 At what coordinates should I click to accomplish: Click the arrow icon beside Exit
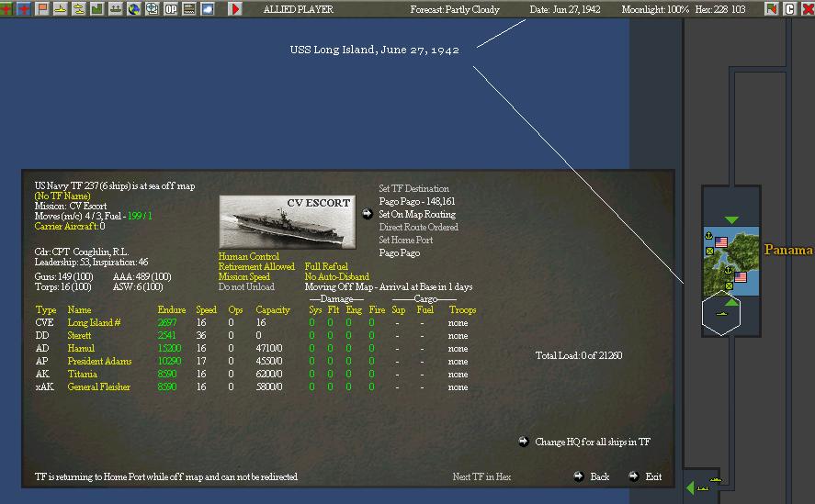(x=634, y=476)
